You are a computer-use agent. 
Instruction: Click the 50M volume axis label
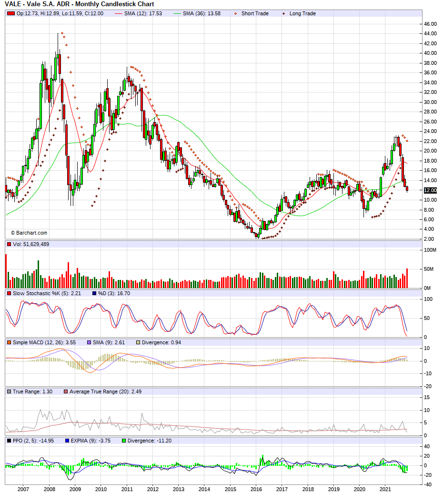429,269
